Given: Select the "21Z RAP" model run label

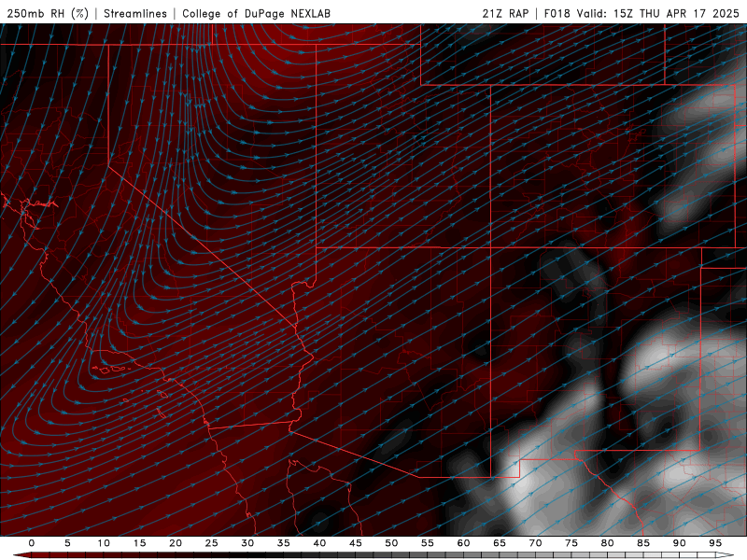Looking at the screenshot, I should pyautogui.click(x=505, y=13).
